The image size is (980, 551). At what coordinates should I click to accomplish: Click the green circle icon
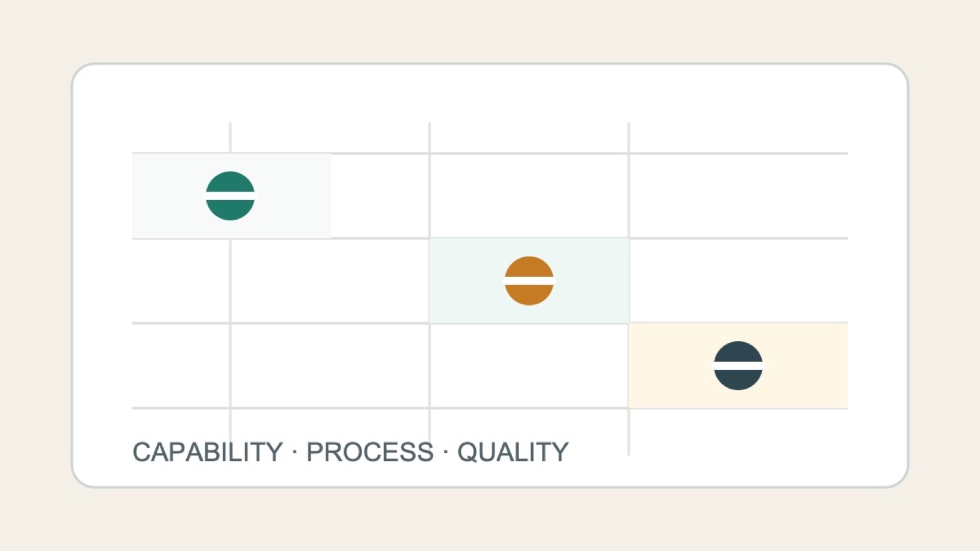click(x=230, y=196)
